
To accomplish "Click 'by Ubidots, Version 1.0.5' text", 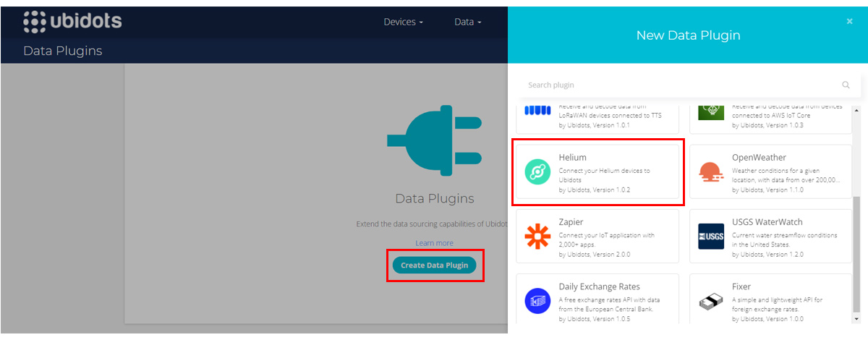I will 595,319.
